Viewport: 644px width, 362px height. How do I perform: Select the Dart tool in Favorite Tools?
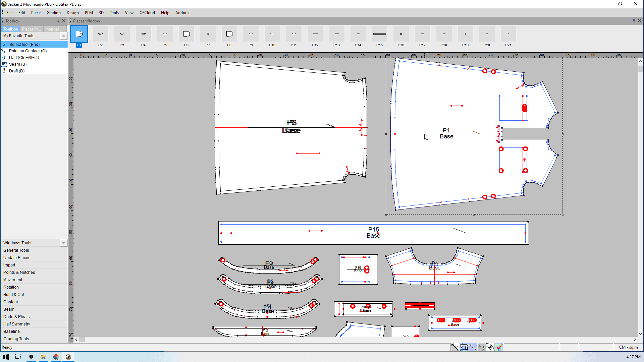(23, 58)
